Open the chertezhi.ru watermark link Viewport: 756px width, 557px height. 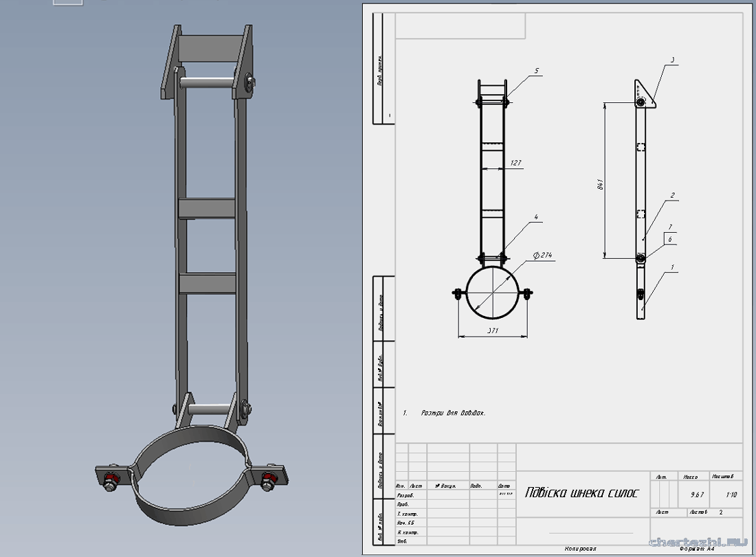click(700, 543)
